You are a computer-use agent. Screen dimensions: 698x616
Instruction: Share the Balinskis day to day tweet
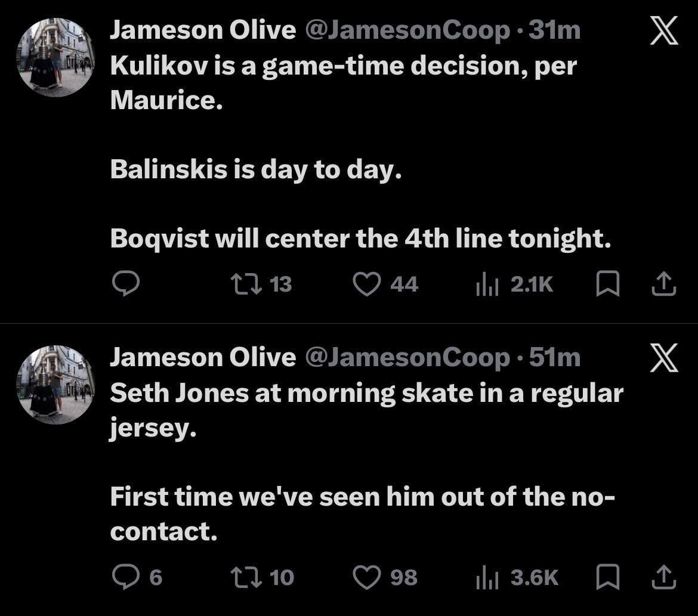(x=663, y=285)
